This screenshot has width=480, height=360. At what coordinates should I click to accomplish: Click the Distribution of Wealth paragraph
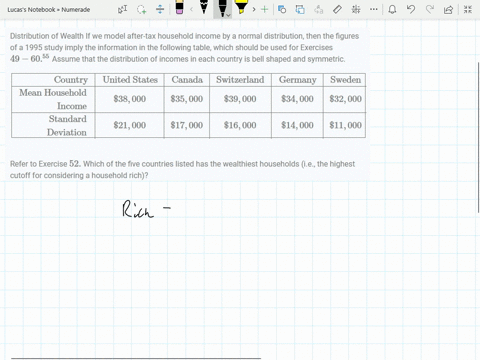pyautogui.click(x=184, y=47)
